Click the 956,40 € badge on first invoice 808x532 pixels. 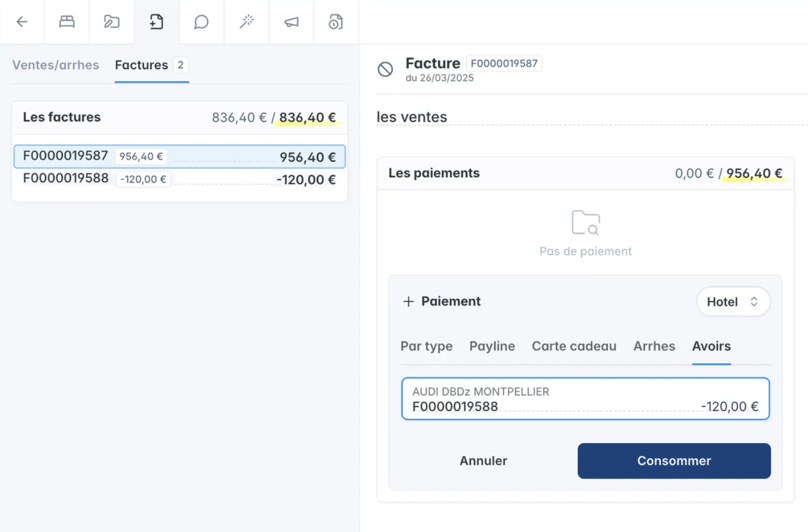[141, 157]
